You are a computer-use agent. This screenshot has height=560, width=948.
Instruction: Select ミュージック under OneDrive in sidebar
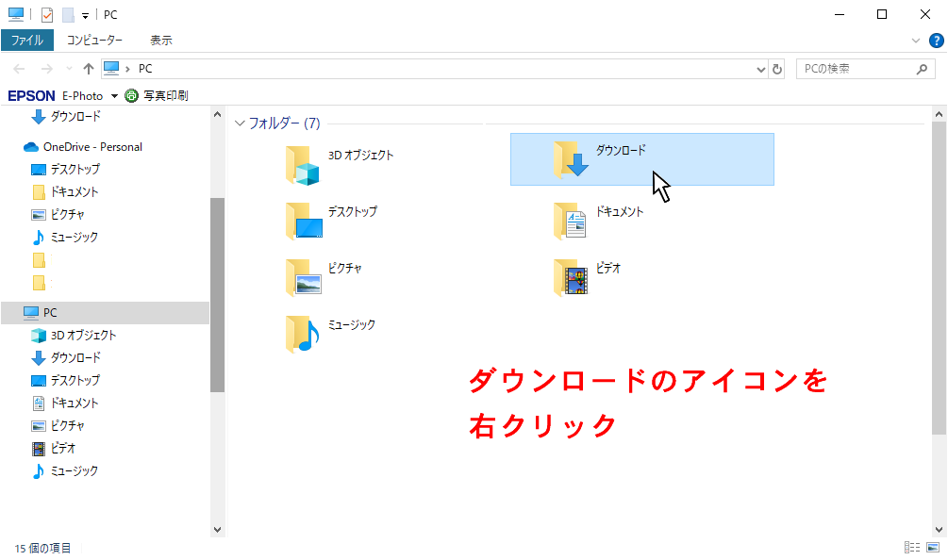[x=64, y=237]
